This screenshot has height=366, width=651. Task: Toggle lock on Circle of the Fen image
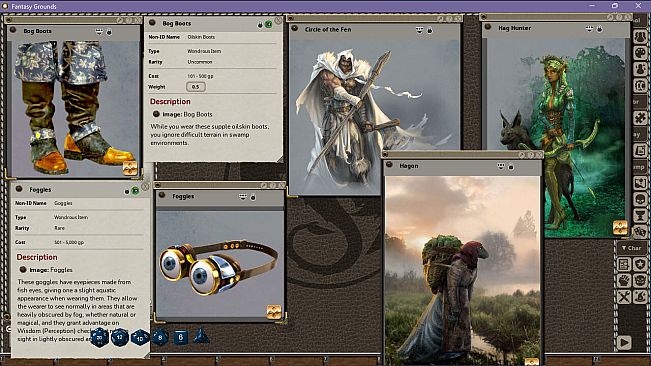(430, 30)
